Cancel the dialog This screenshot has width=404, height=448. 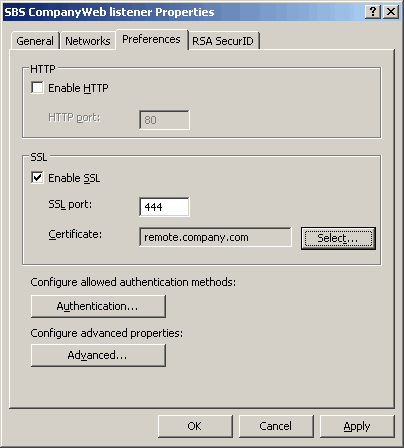tap(276, 426)
